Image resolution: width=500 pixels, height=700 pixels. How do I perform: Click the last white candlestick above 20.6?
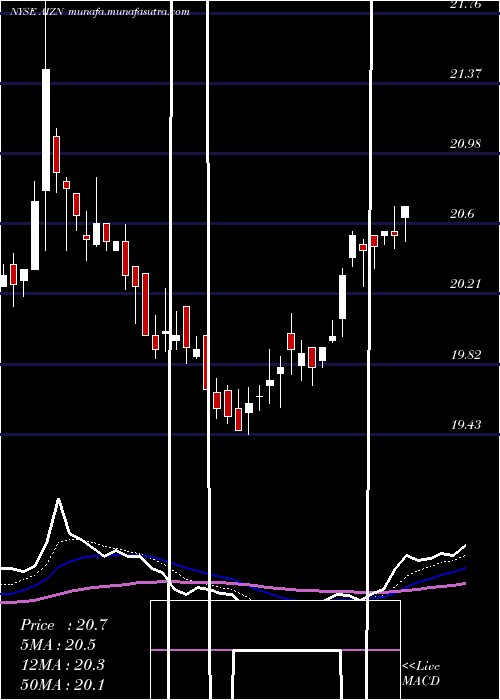point(405,212)
